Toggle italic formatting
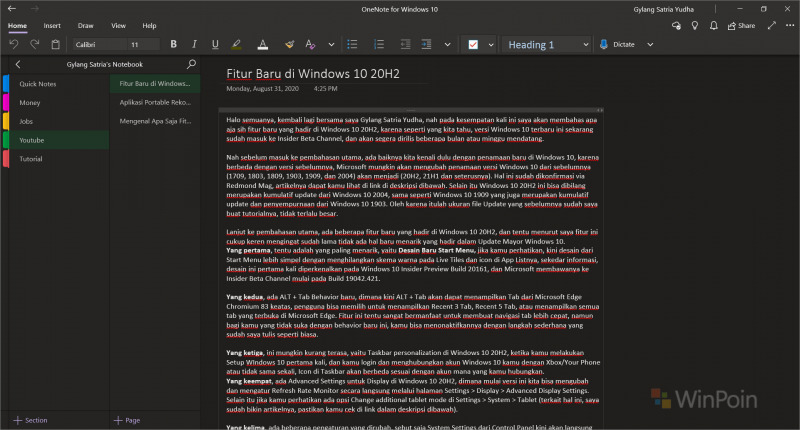Image resolution: width=800 pixels, height=430 pixels. 194,44
